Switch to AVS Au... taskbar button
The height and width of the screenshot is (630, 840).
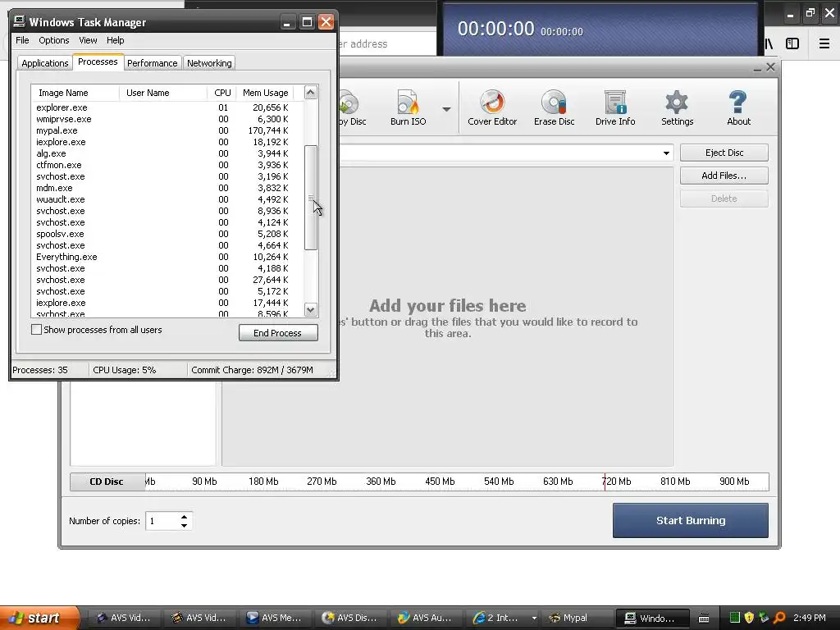[425, 618]
